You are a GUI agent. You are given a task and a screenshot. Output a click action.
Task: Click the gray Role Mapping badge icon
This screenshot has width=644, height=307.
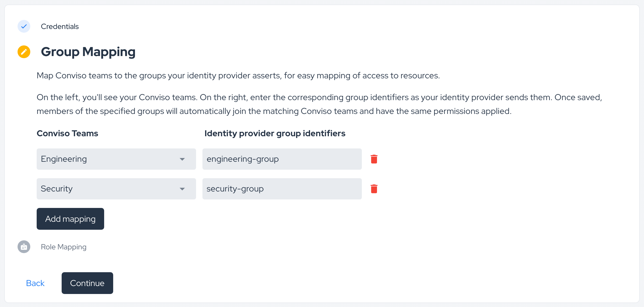click(24, 247)
